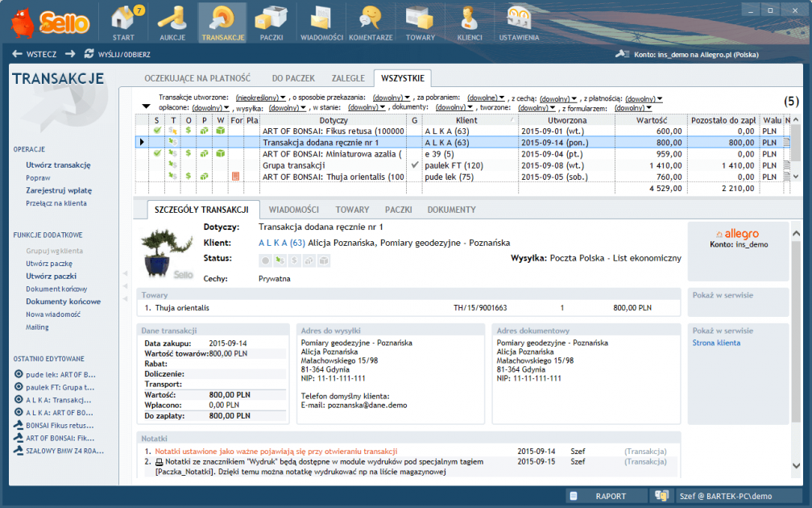The height and width of the screenshot is (508, 812).
Task: Click the 'Strona klienta' link
Action: pos(716,343)
